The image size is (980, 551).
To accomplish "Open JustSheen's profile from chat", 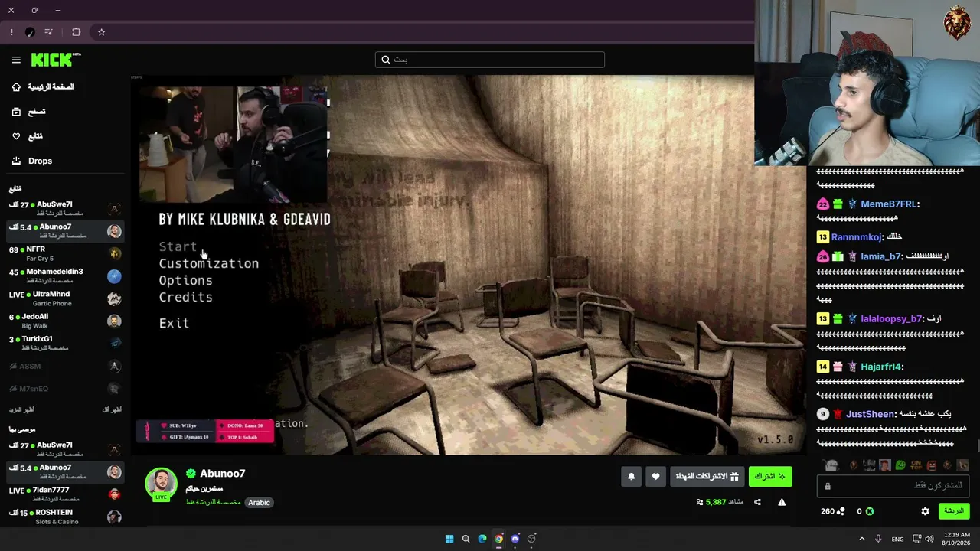I will (871, 414).
